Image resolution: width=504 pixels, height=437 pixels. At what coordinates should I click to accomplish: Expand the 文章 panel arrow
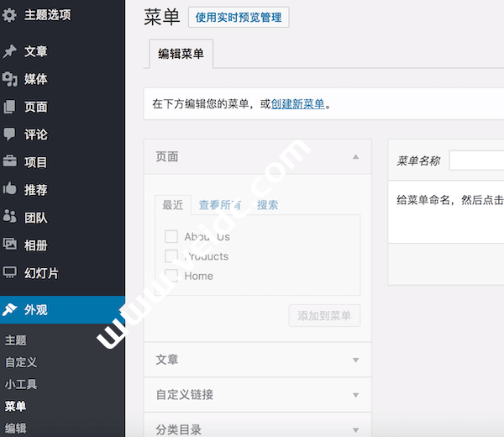(x=355, y=360)
